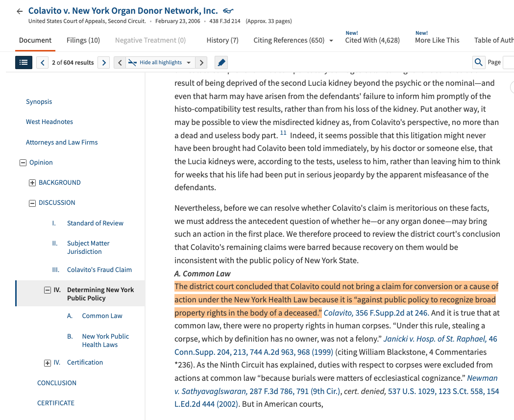Jump to previous highlight arrow
514x420 pixels.
(x=120, y=62)
